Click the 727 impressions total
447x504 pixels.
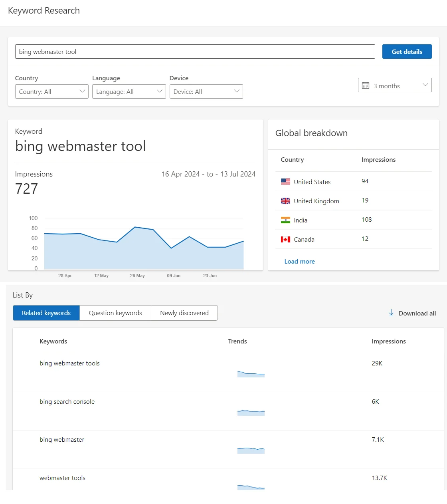(x=27, y=189)
